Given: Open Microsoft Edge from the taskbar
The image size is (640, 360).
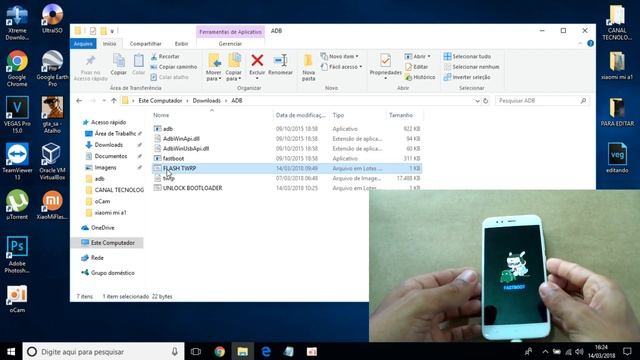Looking at the screenshot, I should pos(266,351).
